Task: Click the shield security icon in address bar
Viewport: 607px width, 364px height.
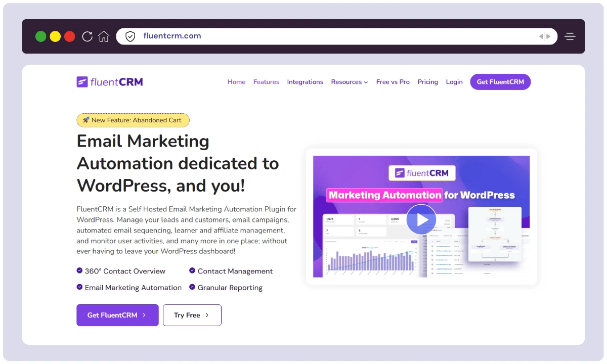Action: click(131, 36)
